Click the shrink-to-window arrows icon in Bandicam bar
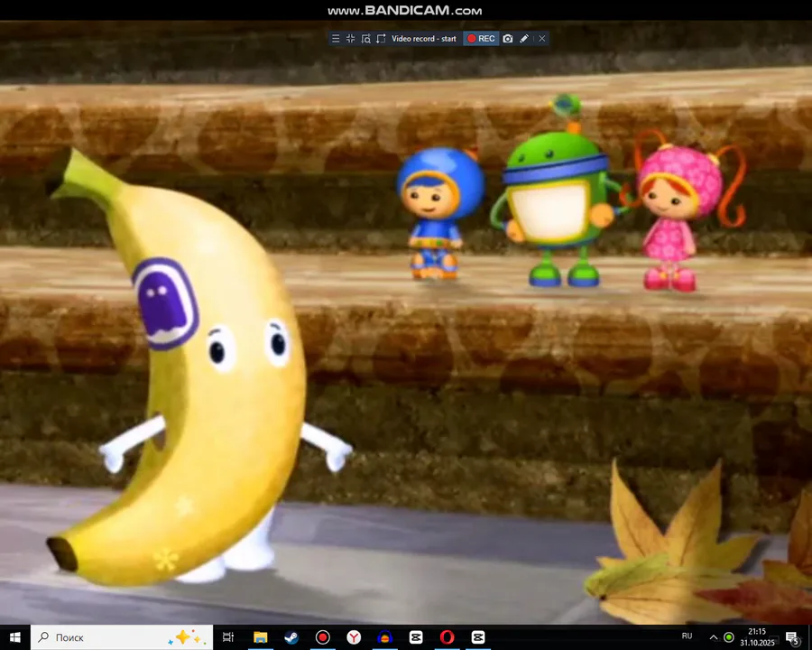The width and height of the screenshot is (812, 650). [x=351, y=39]
